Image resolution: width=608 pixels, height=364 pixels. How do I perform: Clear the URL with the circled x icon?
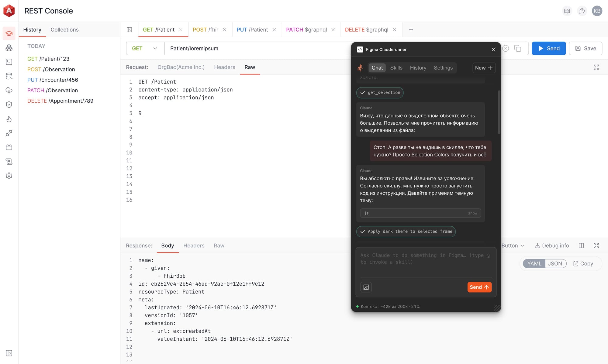(x=506, y=48)
